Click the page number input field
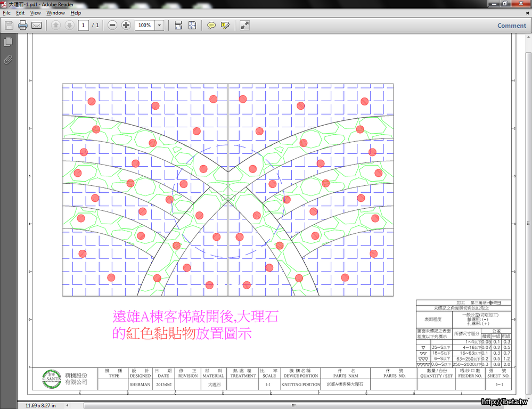This screenshot has width=532, height=409. pos(84,25)
